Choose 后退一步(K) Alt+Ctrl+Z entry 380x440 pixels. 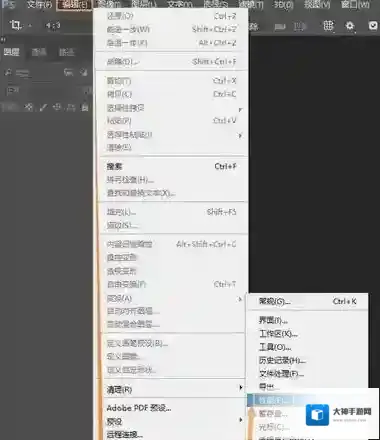pyautogui.click(x=172, y=43)
